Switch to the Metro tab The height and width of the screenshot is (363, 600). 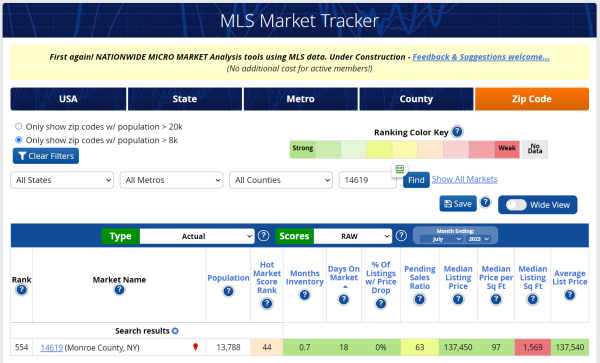pos(301,99)
